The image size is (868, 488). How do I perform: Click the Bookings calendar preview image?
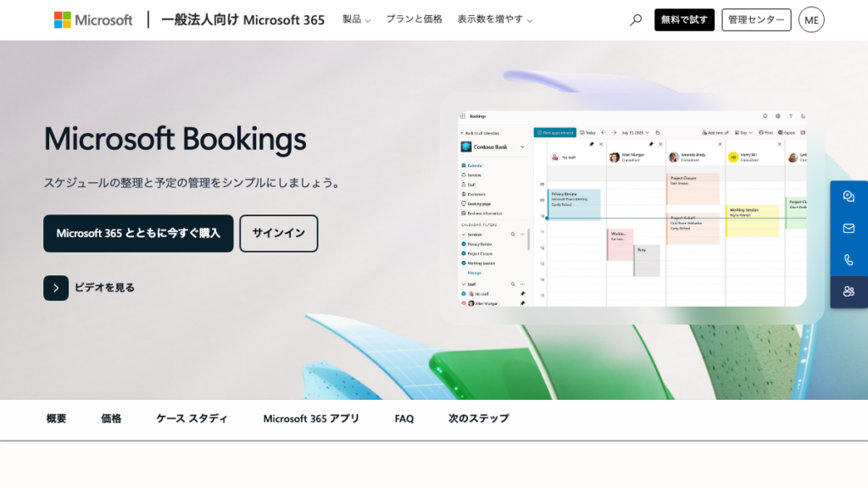632,208
